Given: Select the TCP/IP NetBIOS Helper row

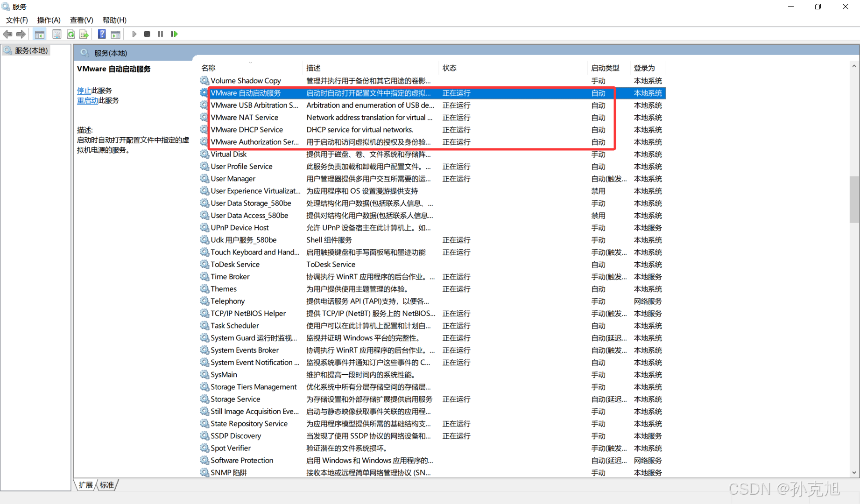Looking at the screenshot, I should pyautogui.click(x=432, y=314).
